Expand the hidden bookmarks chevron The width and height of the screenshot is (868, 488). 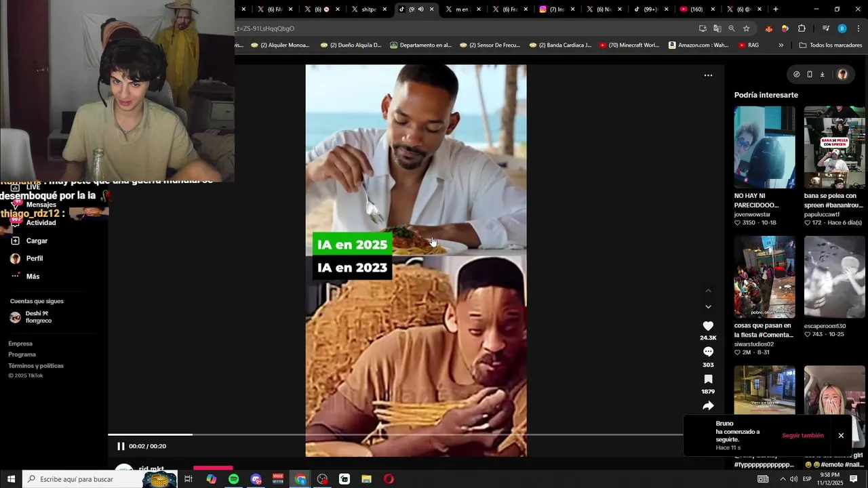(781, 45)
